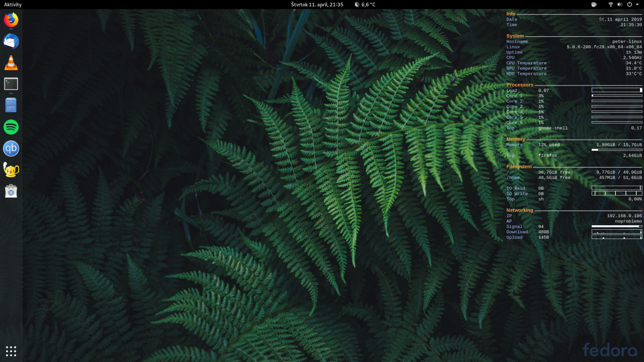The height and width of the screenshot is (362, 644).
Task: Open VLC media player
Action: click(11, 62)
